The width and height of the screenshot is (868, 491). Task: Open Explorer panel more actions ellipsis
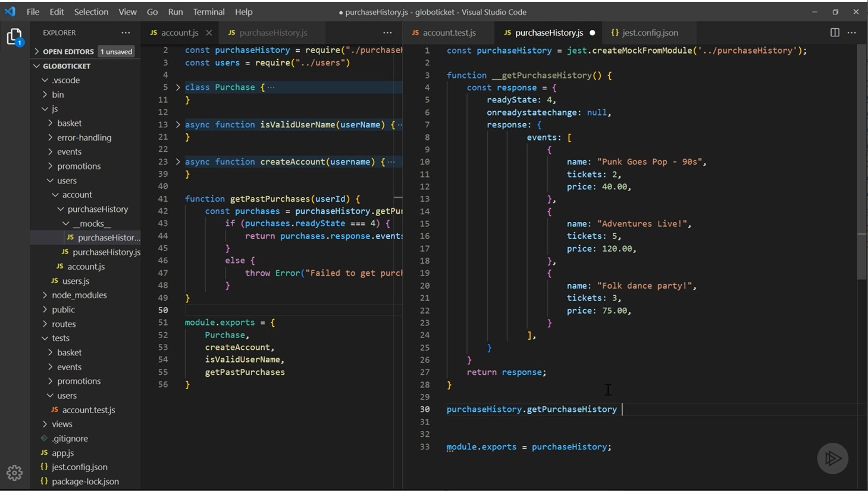pyautogui.click(x=126, y=33)
